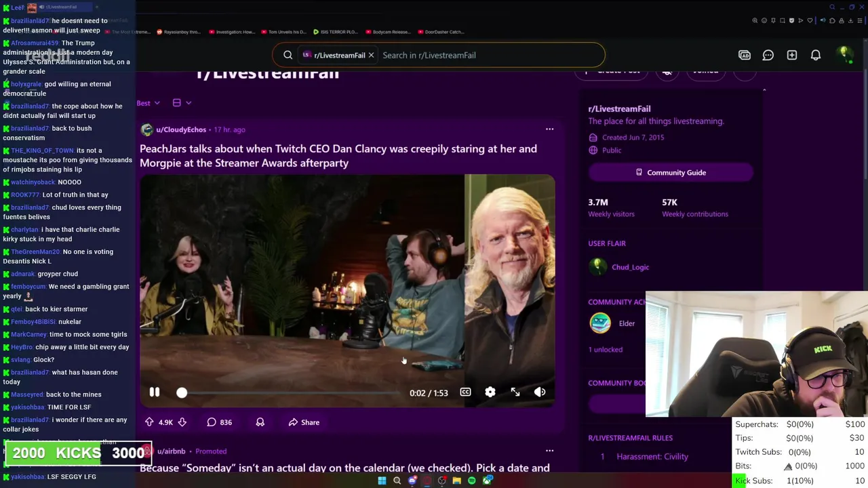Open the 836 comments on the post
868x488 pixels.
219,422
